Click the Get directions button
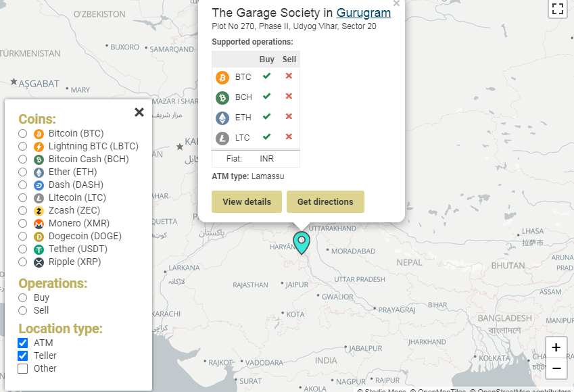This screenshot has width=574, height=392. (x=325, y=201)
